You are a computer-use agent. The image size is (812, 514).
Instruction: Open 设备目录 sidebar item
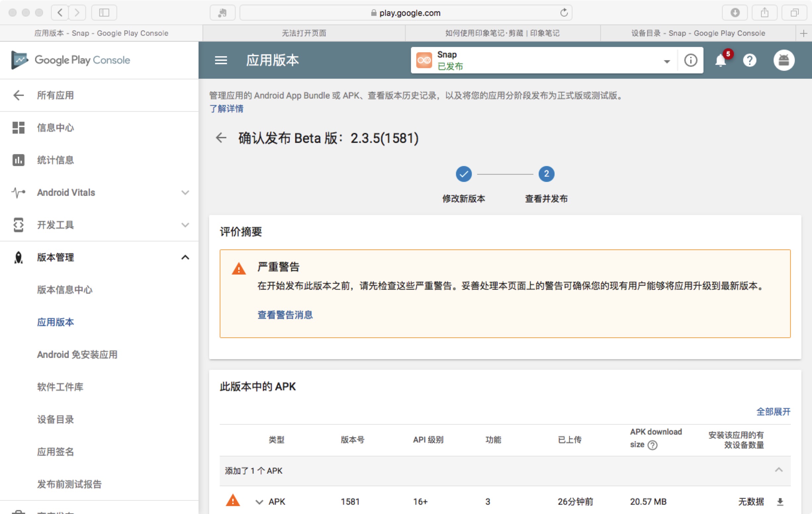tap(55, 419)
